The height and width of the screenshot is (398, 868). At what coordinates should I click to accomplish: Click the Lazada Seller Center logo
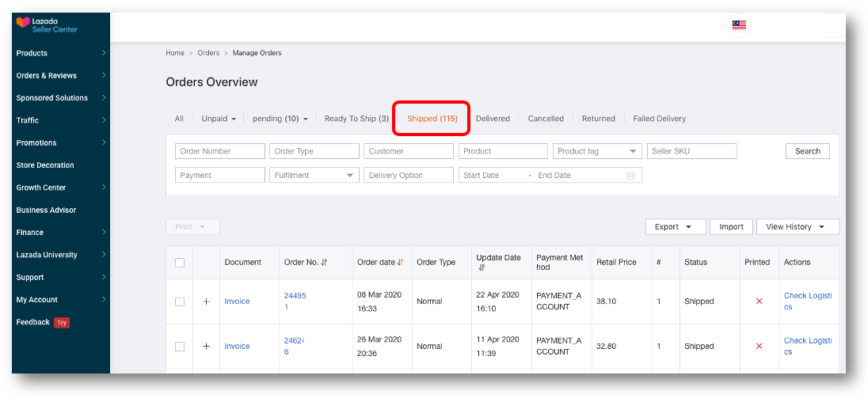(47, 25)
